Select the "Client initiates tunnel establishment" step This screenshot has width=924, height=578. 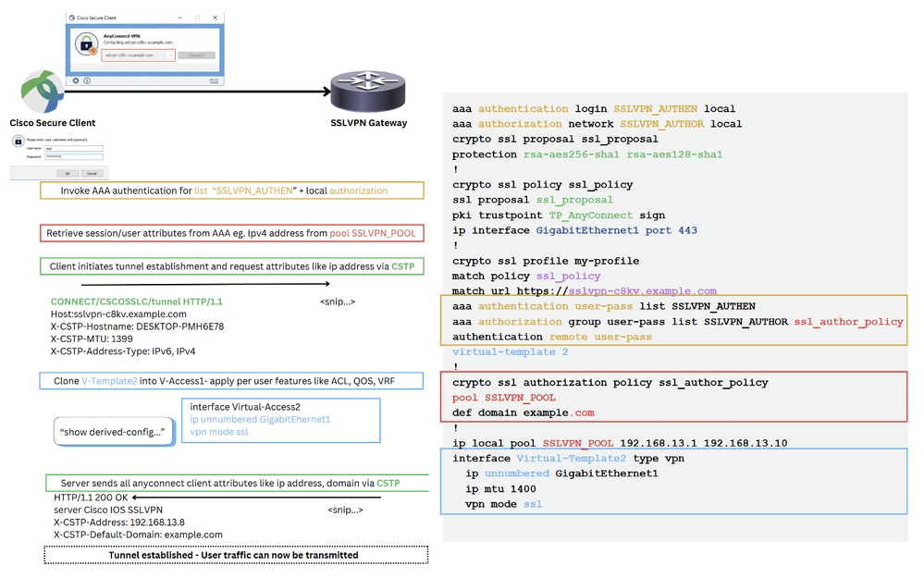tap(231, 266)
